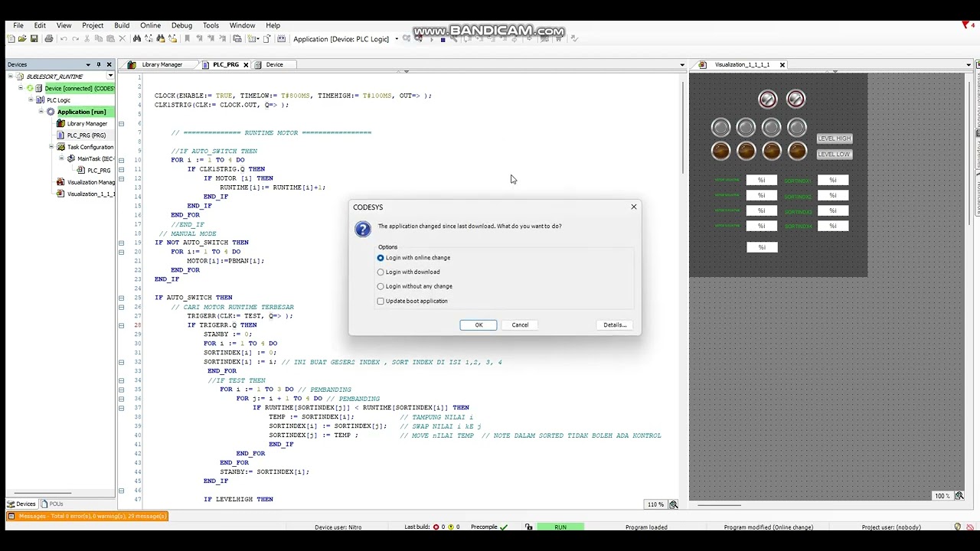Screen dimensions: 980x551
Task: Click the zoom magnifier icon beside 100 %
Action: 959,496
